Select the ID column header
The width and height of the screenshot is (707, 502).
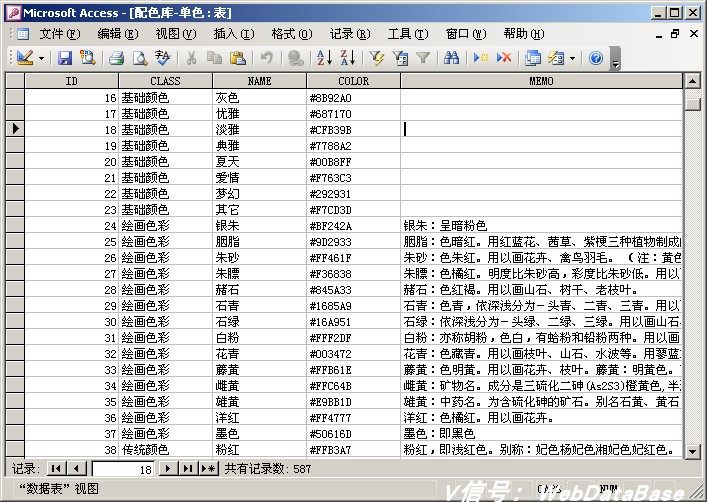tap(72, 81)
